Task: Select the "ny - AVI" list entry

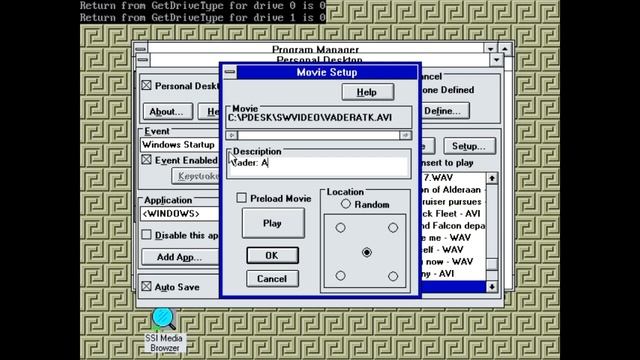Action: pyautogui.click(x=453, y=273)
